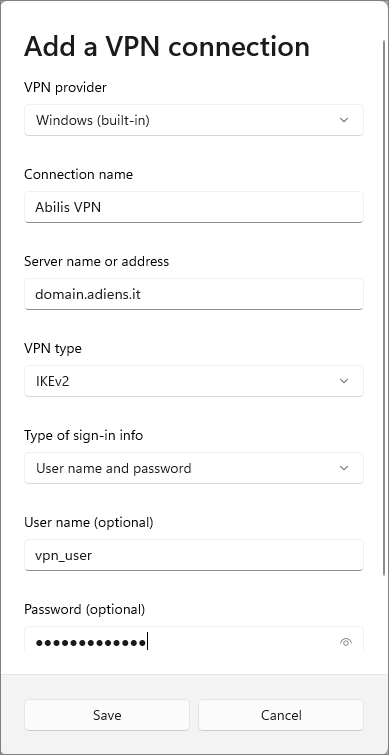Click the domain.adiens.it server address field
The height and width of the screenshot is (755, 389).
click(x=194, y=294)
